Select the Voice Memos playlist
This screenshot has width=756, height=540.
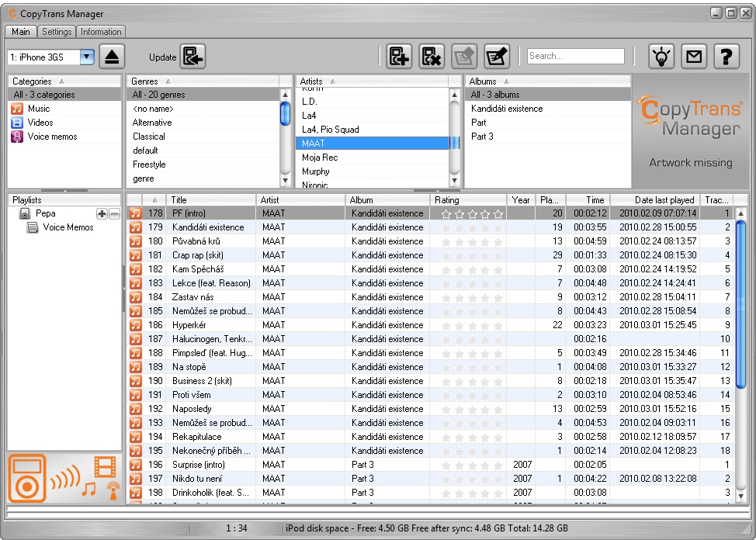click(68, 227)
